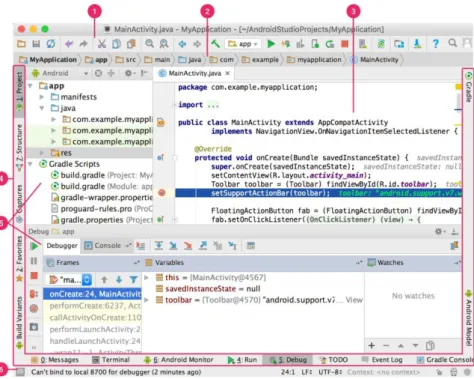Expand the toolbar variable node

pyautogui.click(x=146, y=300)
